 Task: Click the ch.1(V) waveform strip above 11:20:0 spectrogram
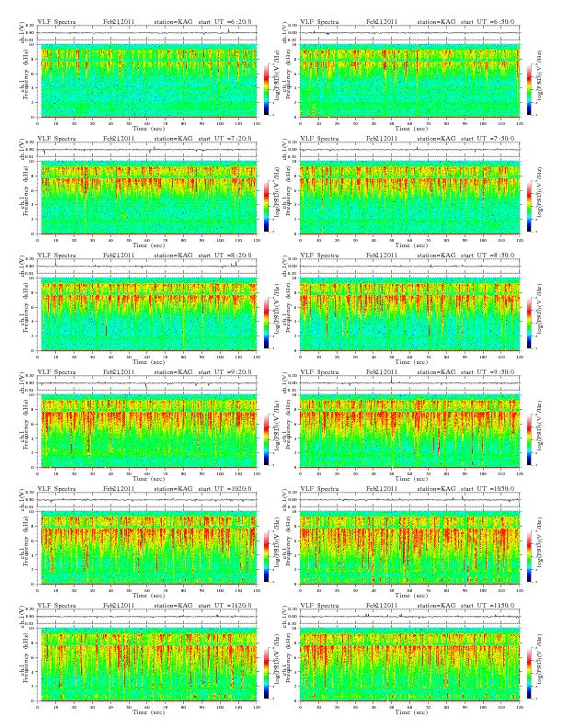click(x=147, y=617)
